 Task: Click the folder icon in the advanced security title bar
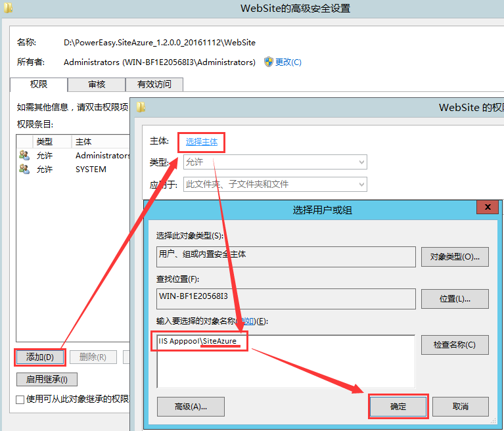pyautogui.click(x=8, y=8)
